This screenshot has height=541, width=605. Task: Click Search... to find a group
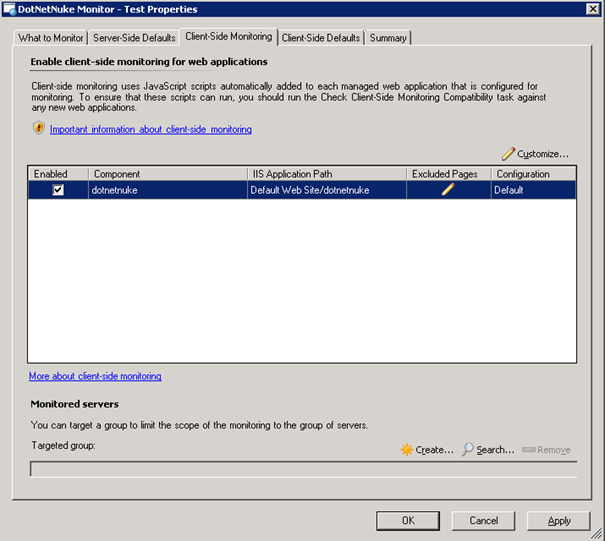click(488, 450)
